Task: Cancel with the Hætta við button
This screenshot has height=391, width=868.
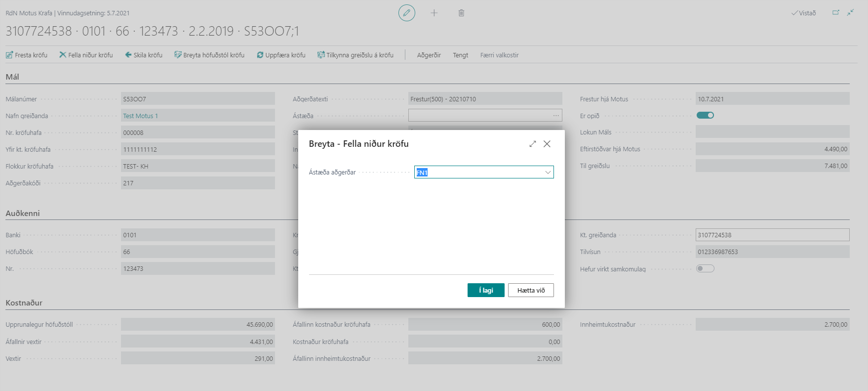Action: point(531,290)
